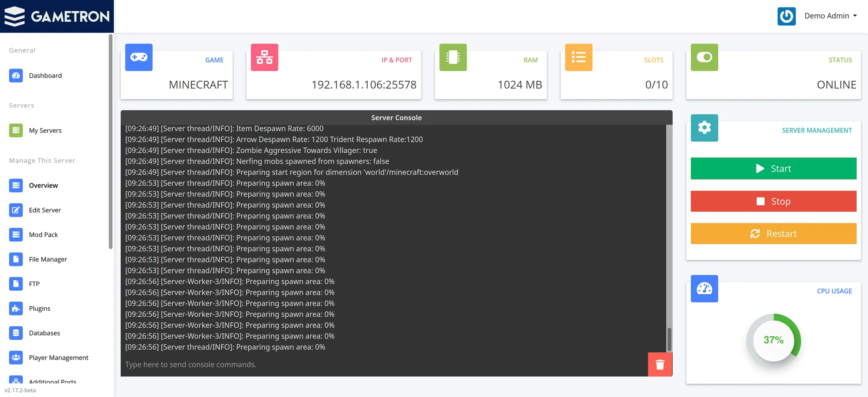This screenshot has height=397, width=868.
Task: Open File Manager
Action: (x=48, y=259)
